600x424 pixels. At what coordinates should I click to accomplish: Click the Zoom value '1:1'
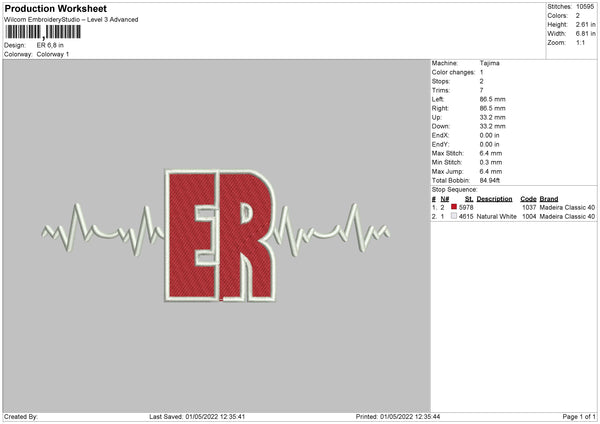pos(580,42)
